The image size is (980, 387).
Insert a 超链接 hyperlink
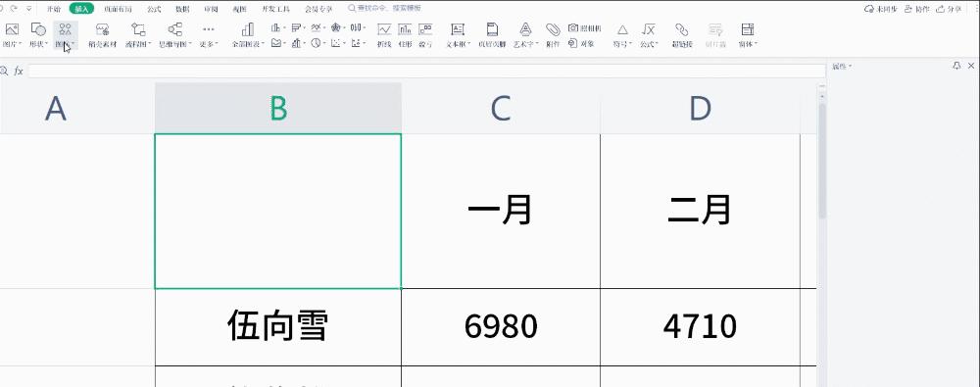point(682,35)
